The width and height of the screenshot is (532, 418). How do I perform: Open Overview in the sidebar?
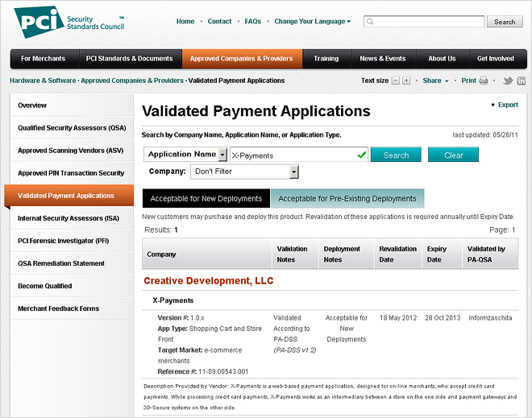pyautogui.click(x=72, y=105)
